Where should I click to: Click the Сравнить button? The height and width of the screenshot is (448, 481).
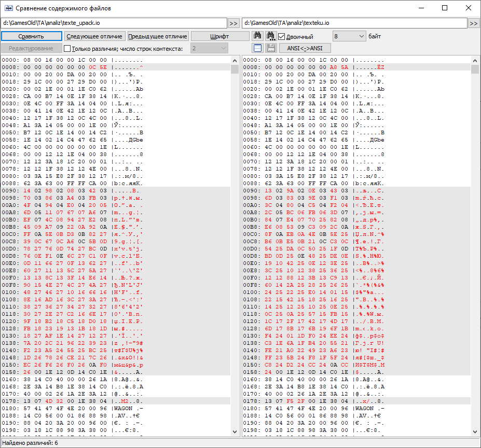point(31,36)
